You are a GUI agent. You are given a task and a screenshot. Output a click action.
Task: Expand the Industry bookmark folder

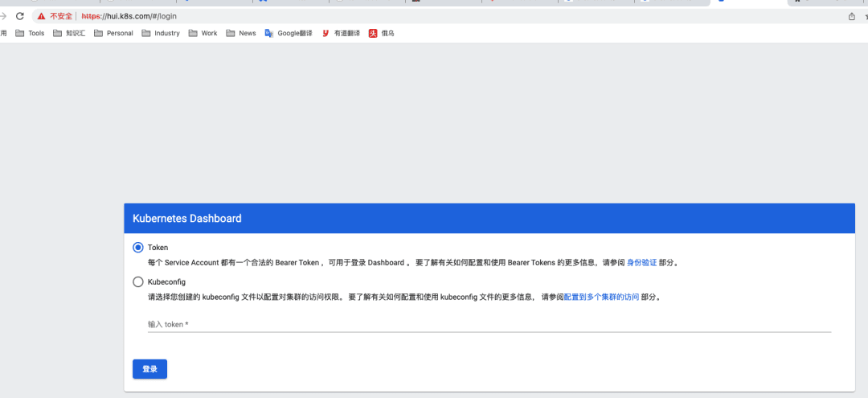pos(161,33)
